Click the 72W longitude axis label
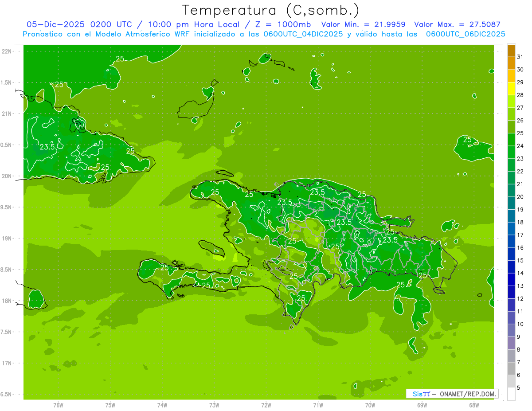Viewport: 532px width, 411px height. (x=266, y=405)
